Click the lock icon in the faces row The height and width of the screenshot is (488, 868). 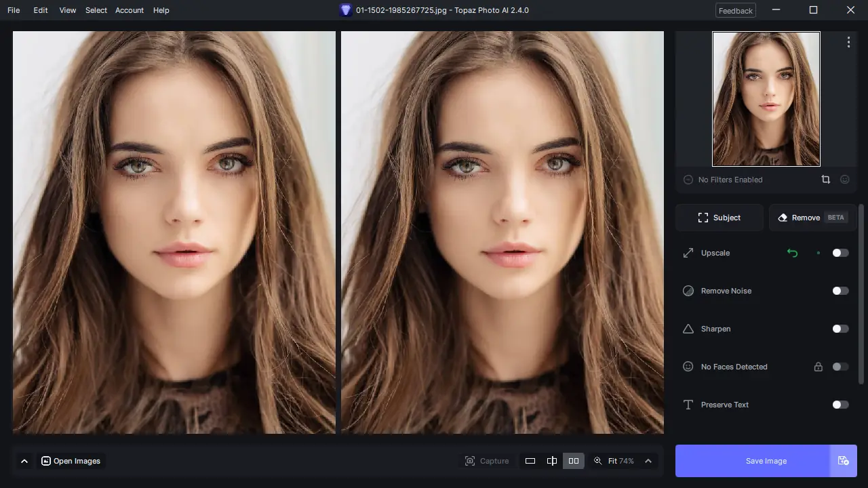pos(818,367)
